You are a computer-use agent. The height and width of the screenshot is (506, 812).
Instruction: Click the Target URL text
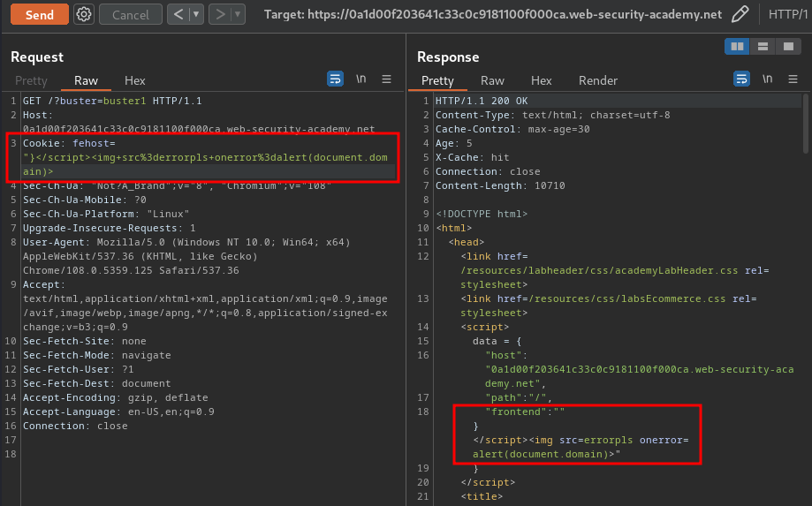492,14
